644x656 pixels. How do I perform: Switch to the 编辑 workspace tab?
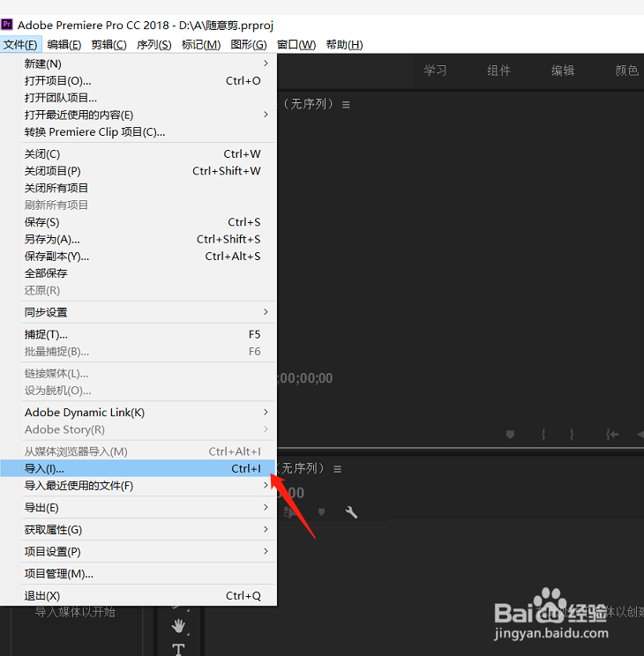point(563,71)
